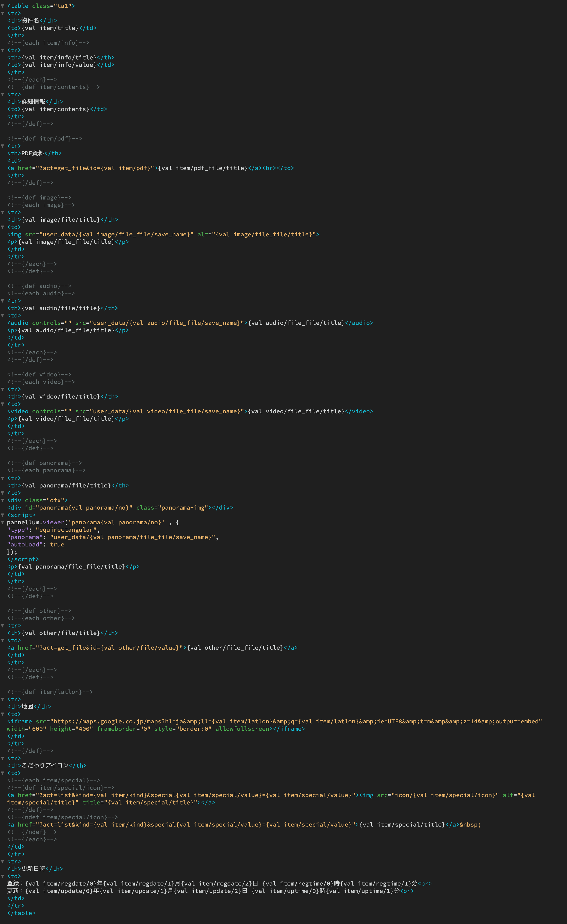
Task: Select the {each panorama} comment
Action: point(46,471)
